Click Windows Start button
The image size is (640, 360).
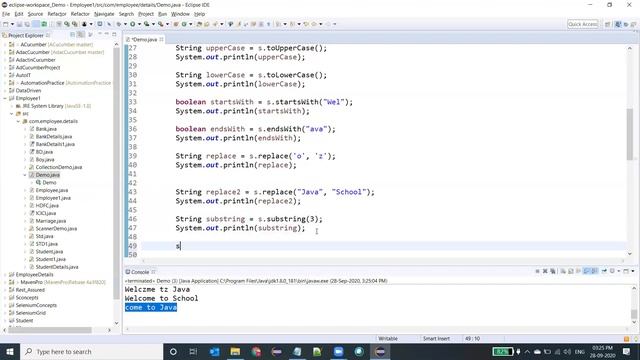(10, 351)
